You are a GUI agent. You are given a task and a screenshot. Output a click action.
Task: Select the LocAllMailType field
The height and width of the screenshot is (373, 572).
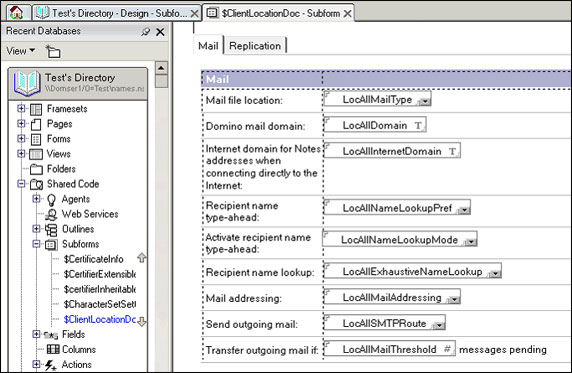[x=378, y=99]
